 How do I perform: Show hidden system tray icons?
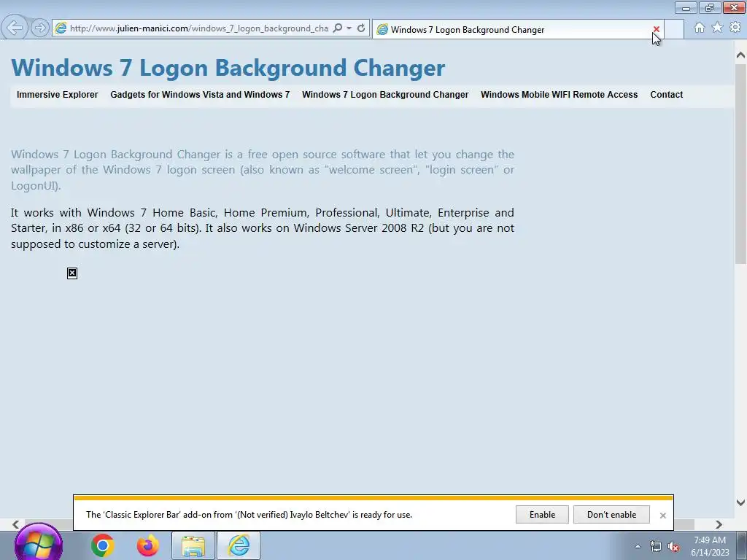coord(638,546)
